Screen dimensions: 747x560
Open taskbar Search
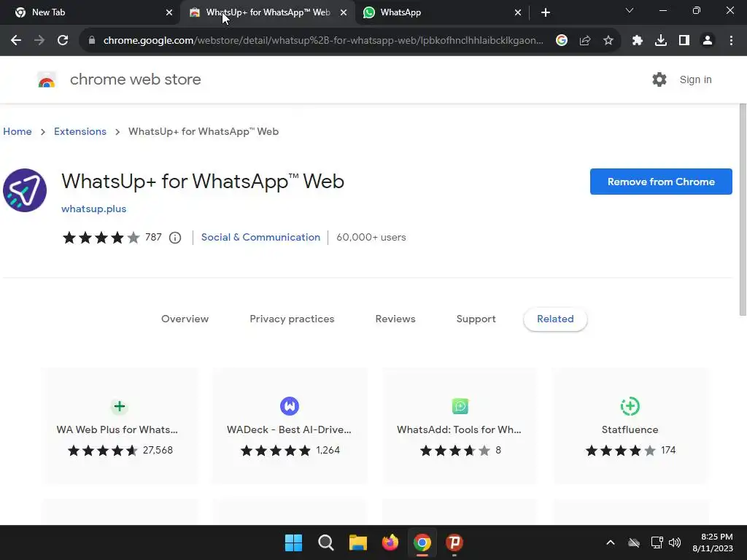click(x=326, y=542)
